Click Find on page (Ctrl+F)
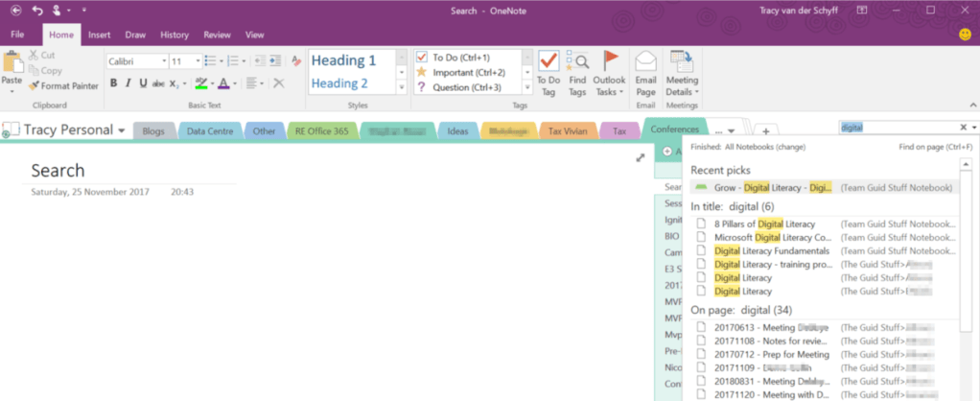The height and width of the screenshot is (401, 980). coord(936,147)
